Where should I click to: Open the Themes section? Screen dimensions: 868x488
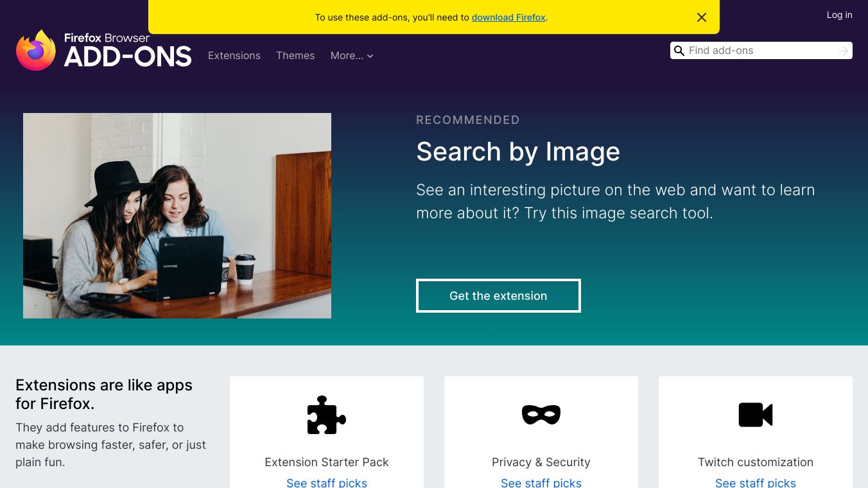pyautogui.click(x=295, y=56)
